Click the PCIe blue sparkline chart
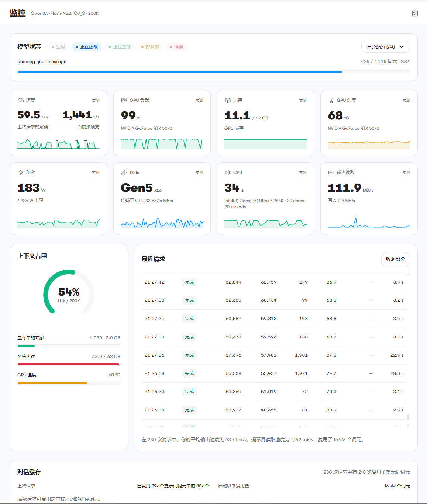 point(162,223)
